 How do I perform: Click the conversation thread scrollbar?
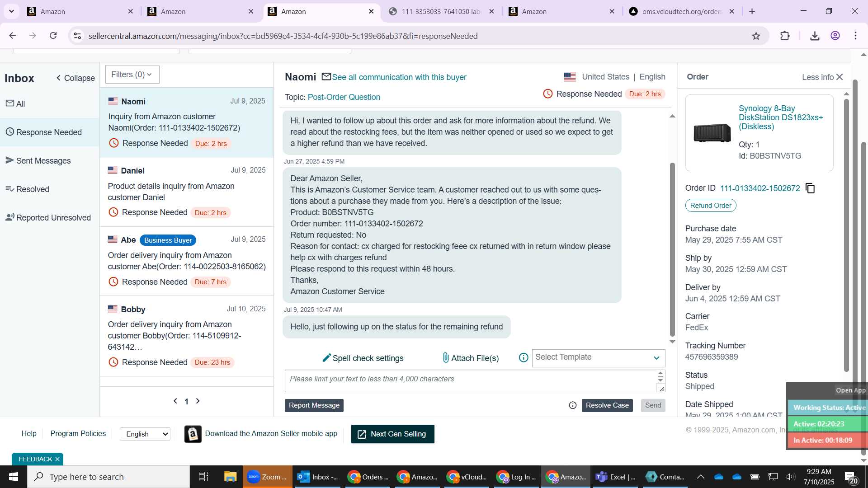point(672,249)
